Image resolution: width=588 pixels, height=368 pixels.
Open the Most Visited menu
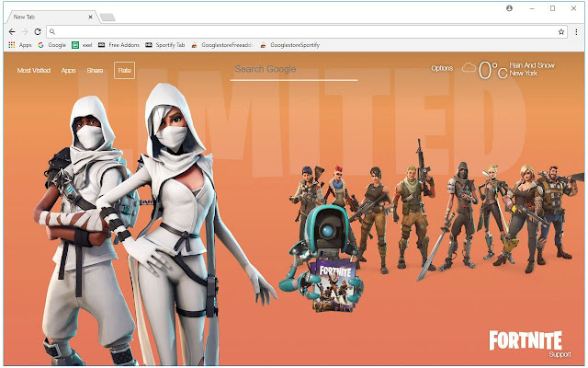pos(34,70)
